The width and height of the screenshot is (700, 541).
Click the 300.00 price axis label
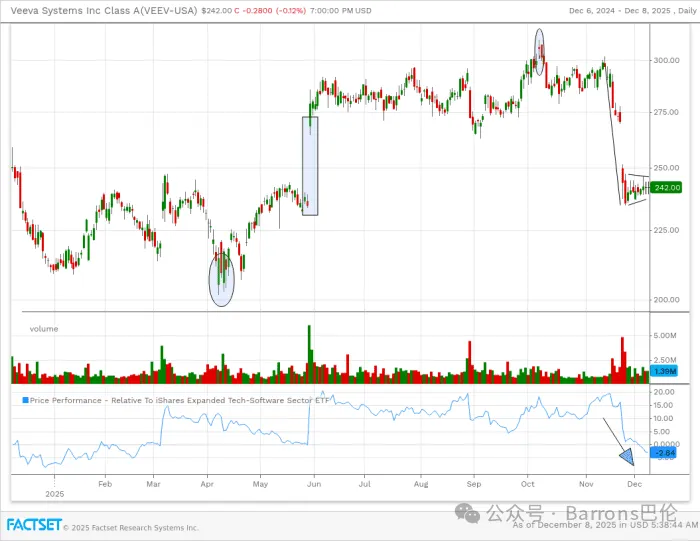pyautogui.click(x=666, y=60)
